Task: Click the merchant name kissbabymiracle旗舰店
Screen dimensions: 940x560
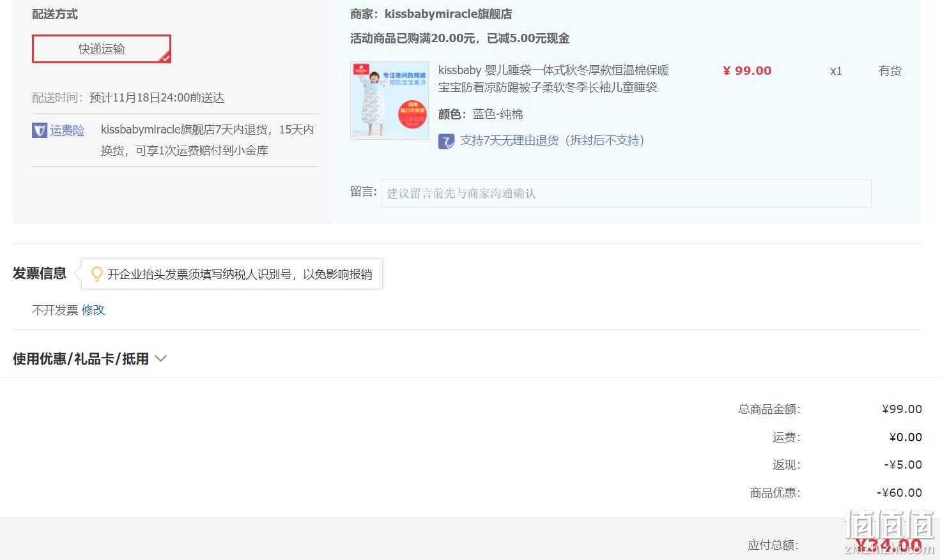Action: point(448,14)
